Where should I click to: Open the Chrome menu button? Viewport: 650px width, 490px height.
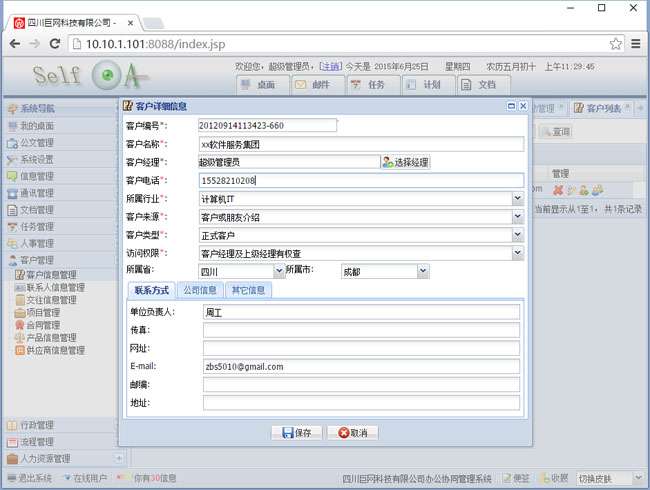point(636,44)
